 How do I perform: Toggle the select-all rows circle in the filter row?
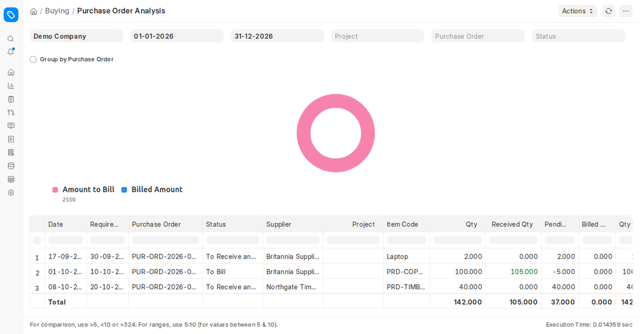tap(37, 240)
